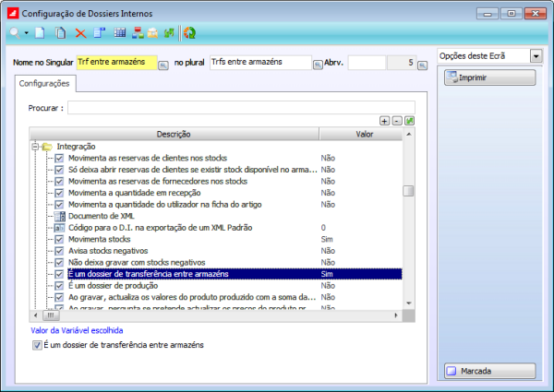Click the Não value of Avisa stocks negativos

(328, 251)
